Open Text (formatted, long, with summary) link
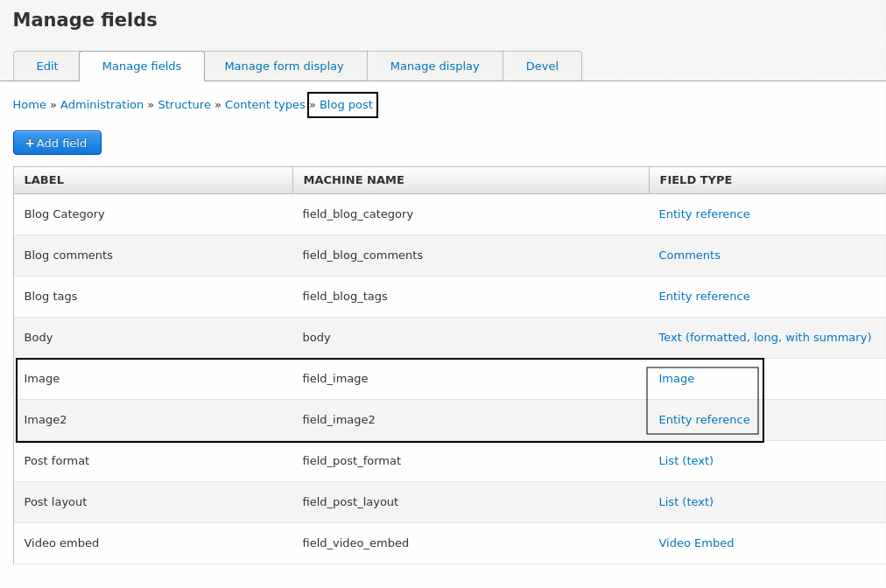 pyautogui.click(x=764, y=337)
